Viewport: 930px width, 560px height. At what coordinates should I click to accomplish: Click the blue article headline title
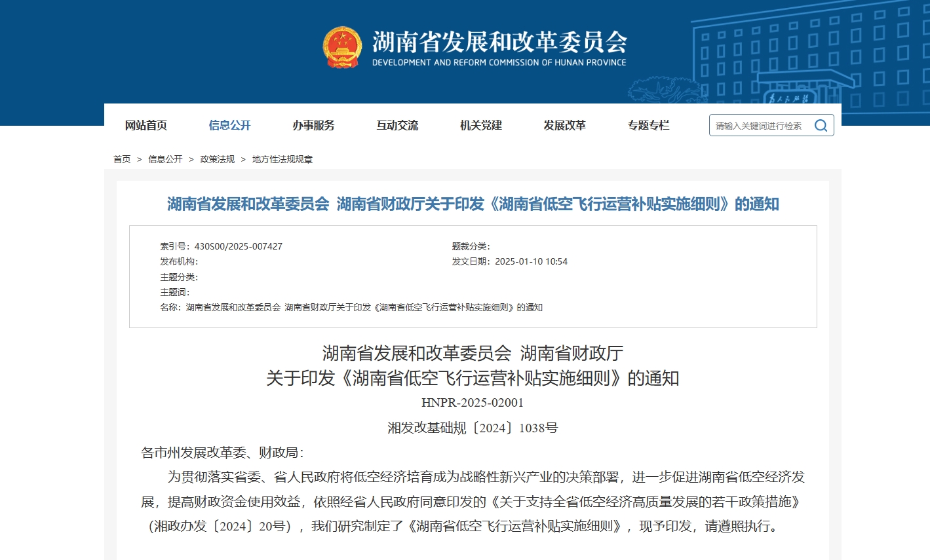coord(473,204)
